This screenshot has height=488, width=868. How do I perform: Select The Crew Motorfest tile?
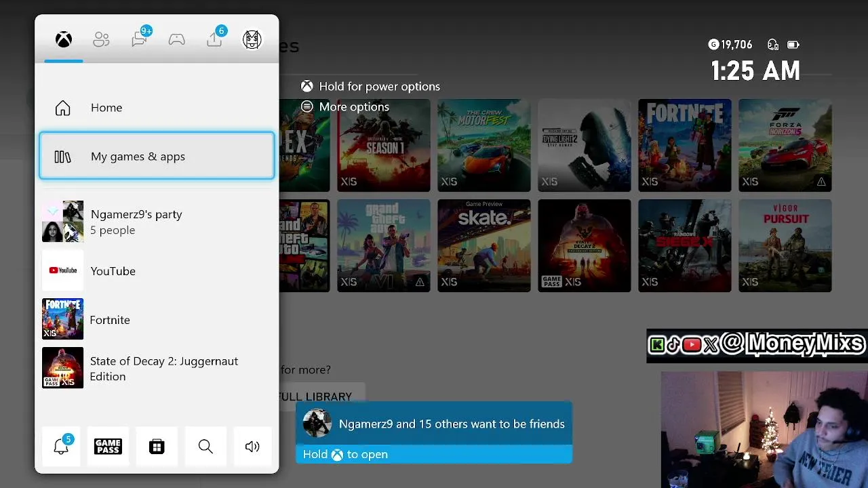click(484, 145)
